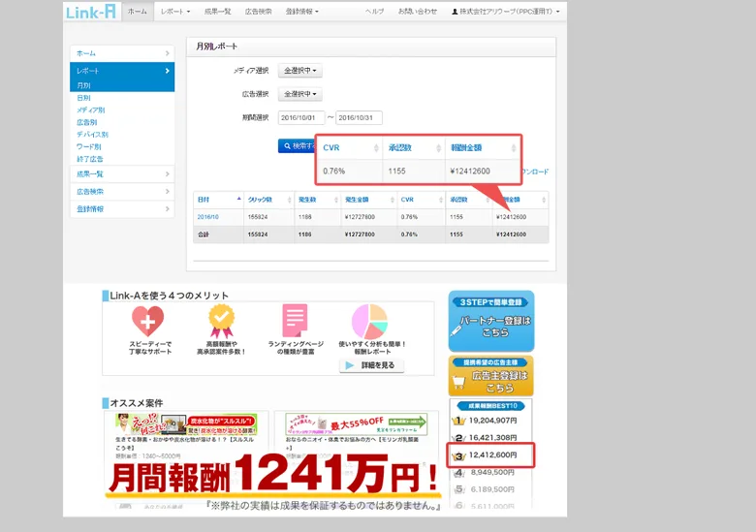756x532 pixels.
Task: Click the 広告主登録はこちら orange banner
Action: pos(491,376)
